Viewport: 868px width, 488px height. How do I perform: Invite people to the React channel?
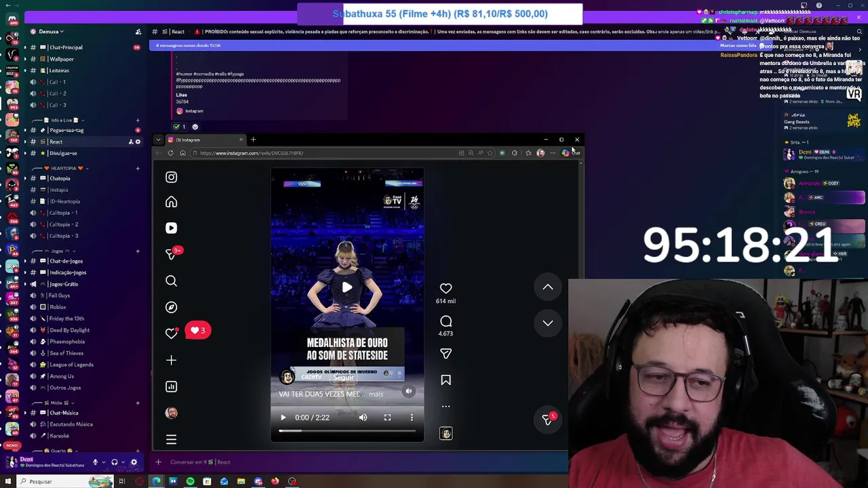pyautogui.click(x=131, y=142)
